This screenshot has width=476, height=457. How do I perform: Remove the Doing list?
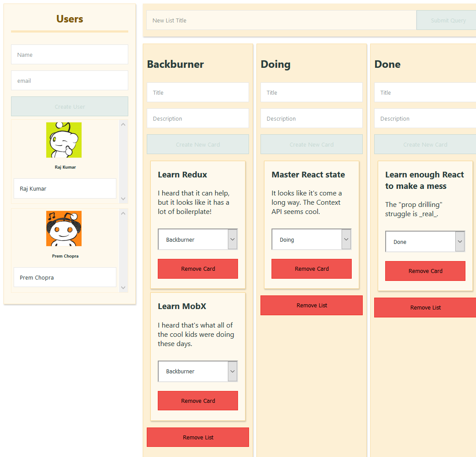(x=312, y=306)
